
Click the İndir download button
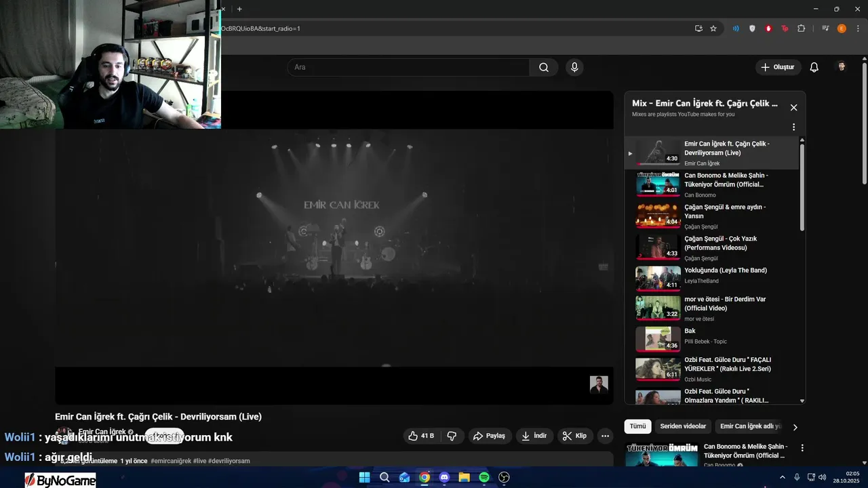[534, 436]
